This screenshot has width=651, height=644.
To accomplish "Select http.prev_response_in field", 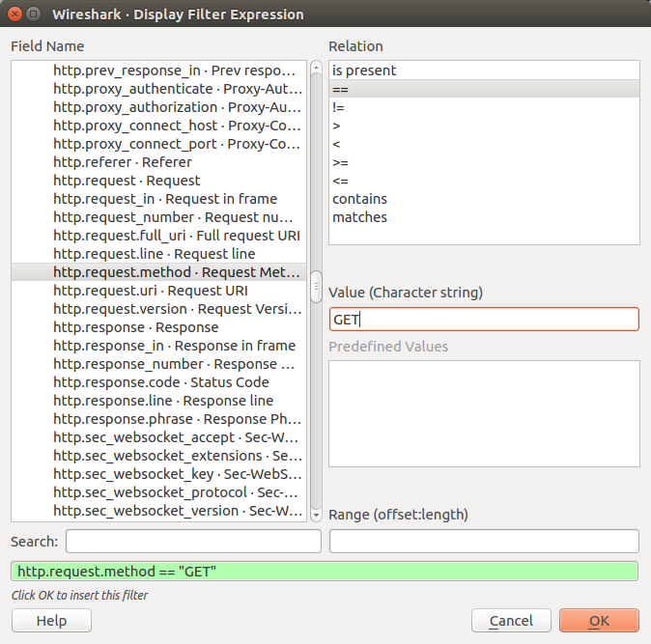I will tap(159, 70).
